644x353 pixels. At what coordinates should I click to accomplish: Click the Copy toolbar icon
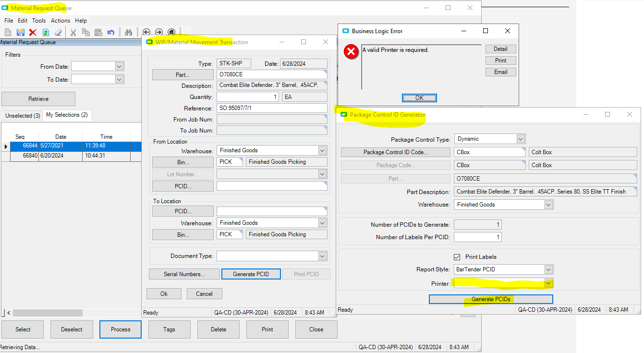85,32
